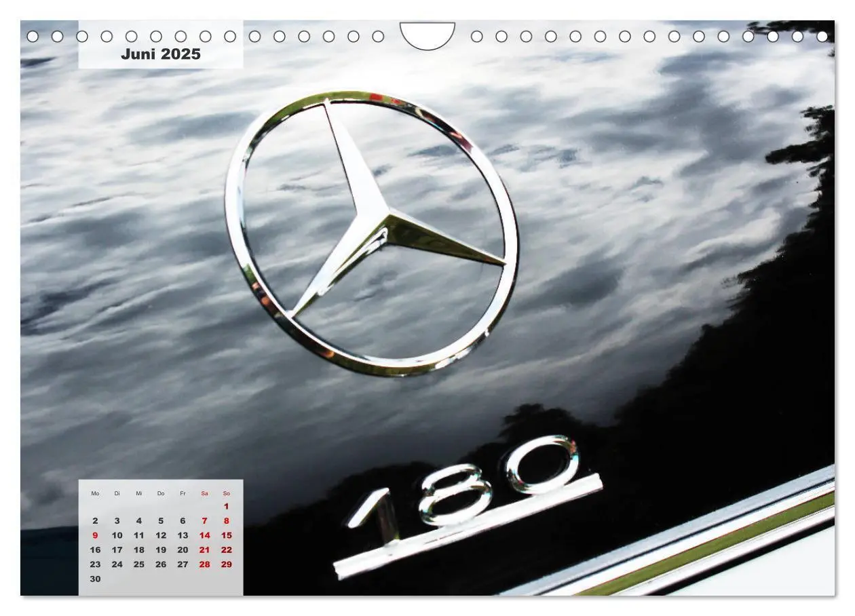Select date 18 in the calendar

tap(139, 550)
